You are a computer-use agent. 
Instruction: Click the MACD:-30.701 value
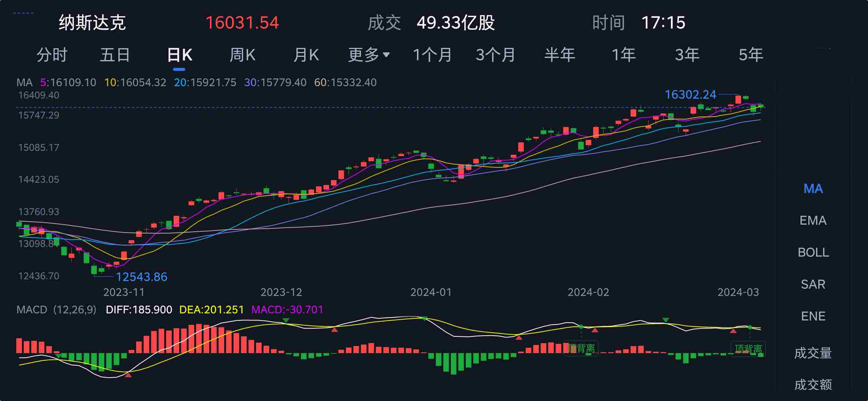[287, 310]
